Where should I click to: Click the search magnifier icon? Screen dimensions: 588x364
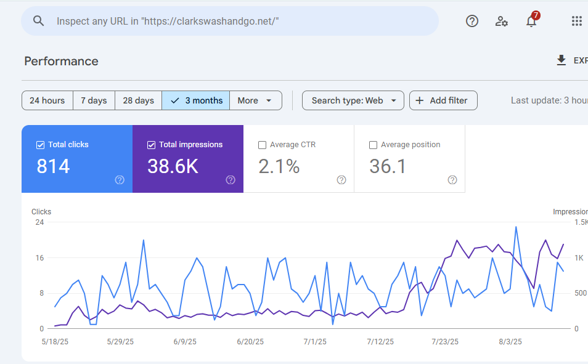pyautogui.click(x=39, y=21)
